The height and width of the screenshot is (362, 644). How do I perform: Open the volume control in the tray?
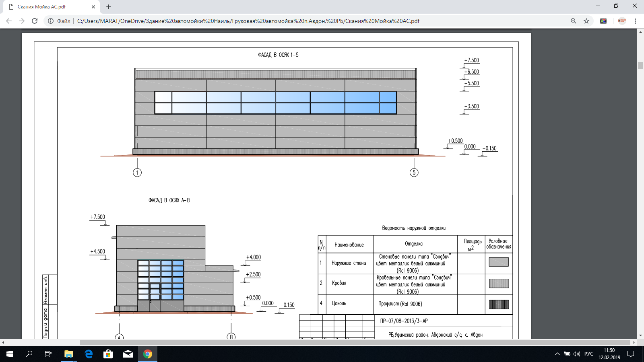pos(577,354)
